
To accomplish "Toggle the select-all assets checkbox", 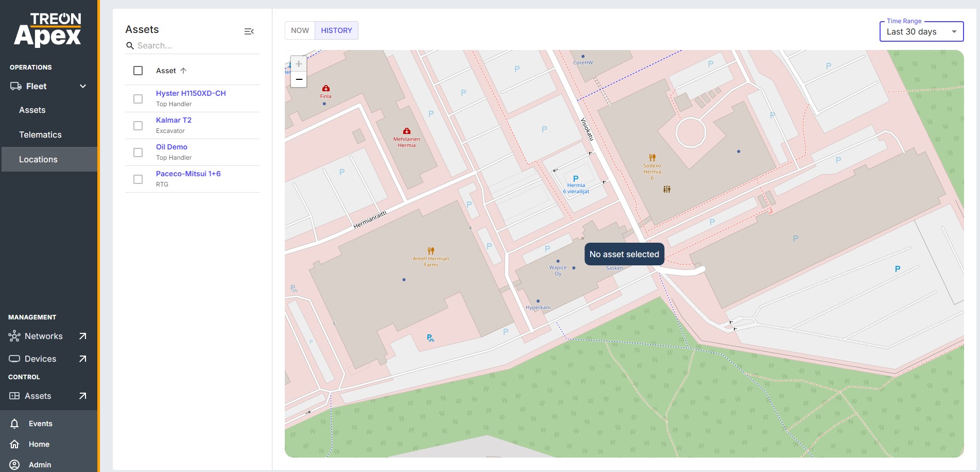I will pyautogui.click(x=138, y=71).
